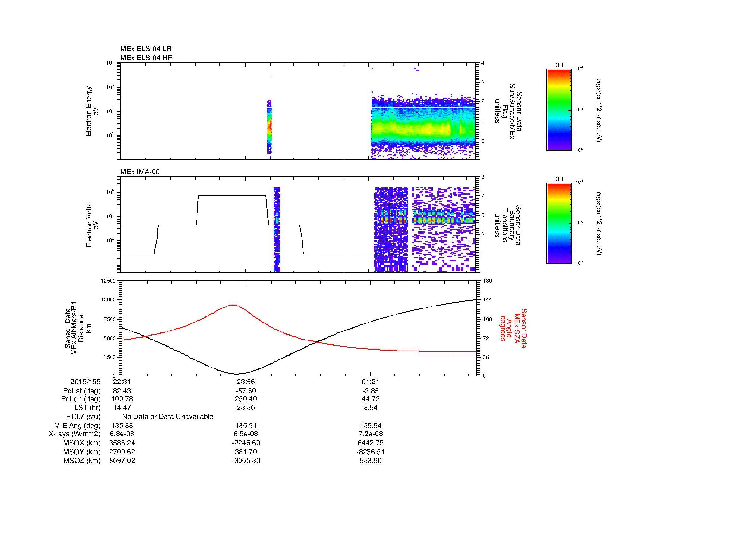Click the PdLat value '-3.85'
Viewport: 756px width, 534px height.
click(371, 391)
